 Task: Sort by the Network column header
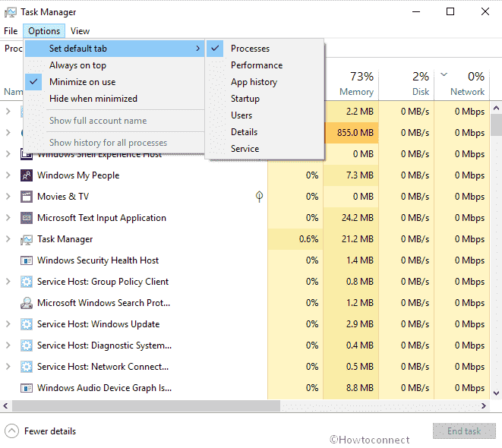pyautogui.click(x=462, y=84)
